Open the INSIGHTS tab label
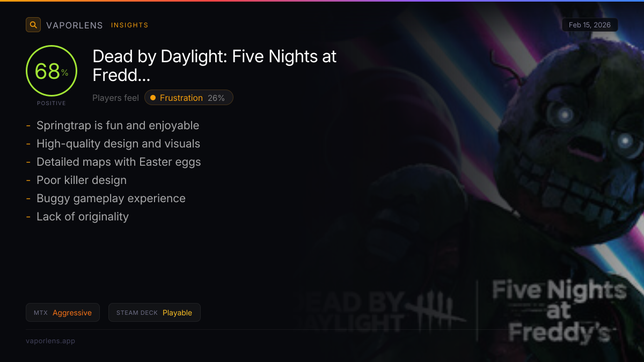The width and height of the screenshot is (644, 362). pyautogui.click(x=129, y=25)
